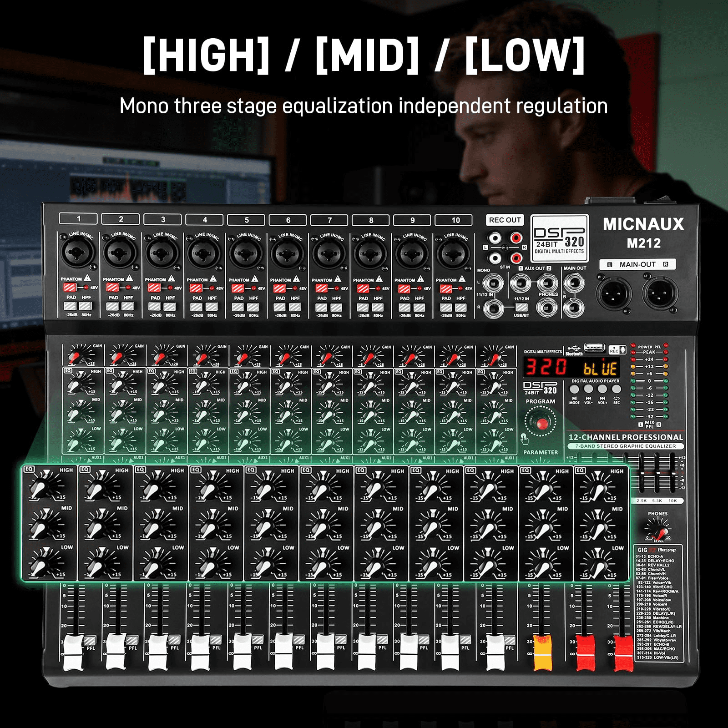Click the channel 10 combo input jack

[453, 253]
